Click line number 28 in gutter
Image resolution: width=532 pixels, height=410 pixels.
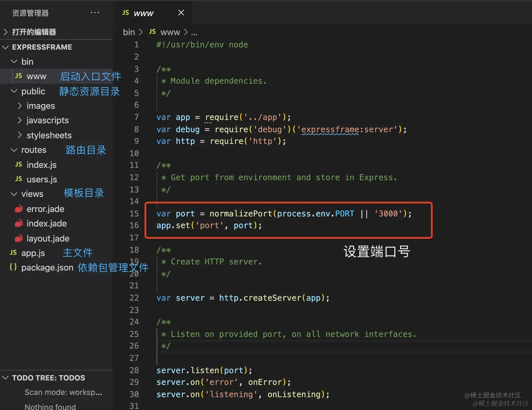click(x=134, y=370)
